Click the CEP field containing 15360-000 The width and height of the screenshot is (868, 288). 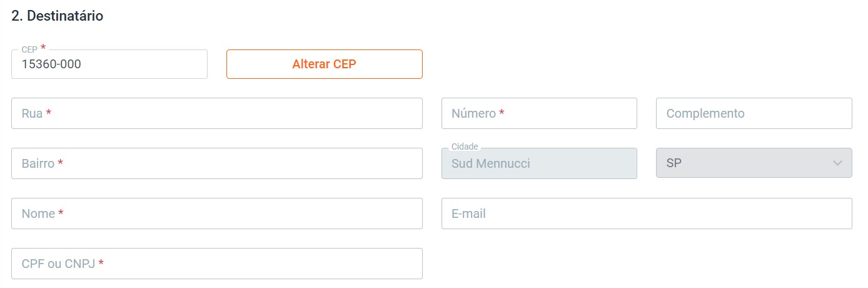click(x=109, y=64)
